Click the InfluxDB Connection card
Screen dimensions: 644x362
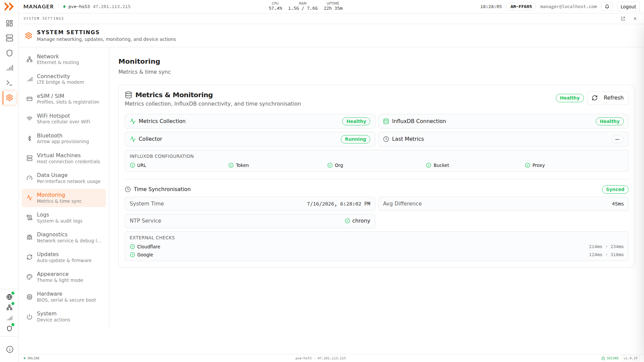(503, 121)
